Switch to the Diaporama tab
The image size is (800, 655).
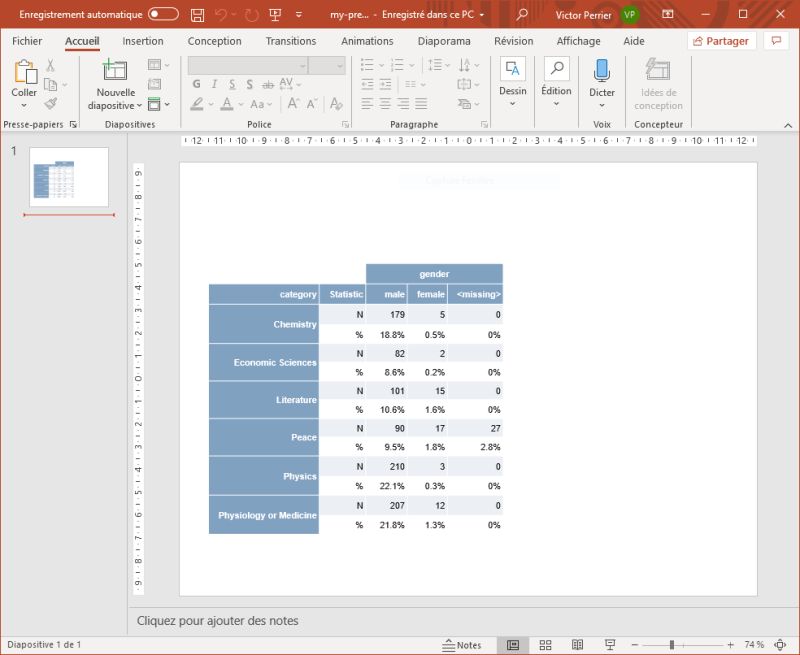(x=444, y=41)
